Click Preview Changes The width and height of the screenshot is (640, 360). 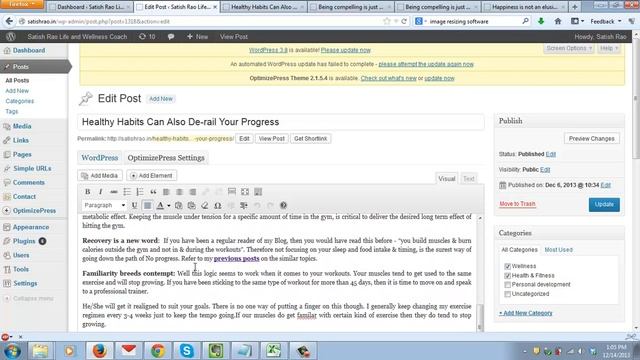(x=591, y=139)
